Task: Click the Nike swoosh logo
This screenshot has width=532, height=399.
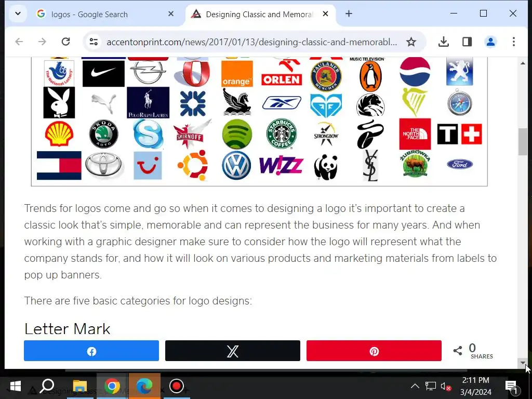Action: (x=103, y=73)
